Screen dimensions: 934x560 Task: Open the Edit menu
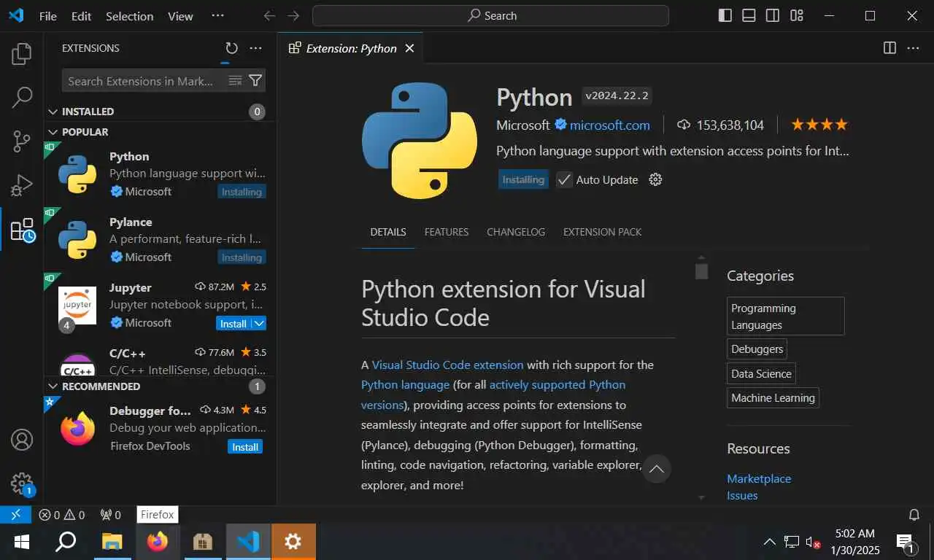82,16
